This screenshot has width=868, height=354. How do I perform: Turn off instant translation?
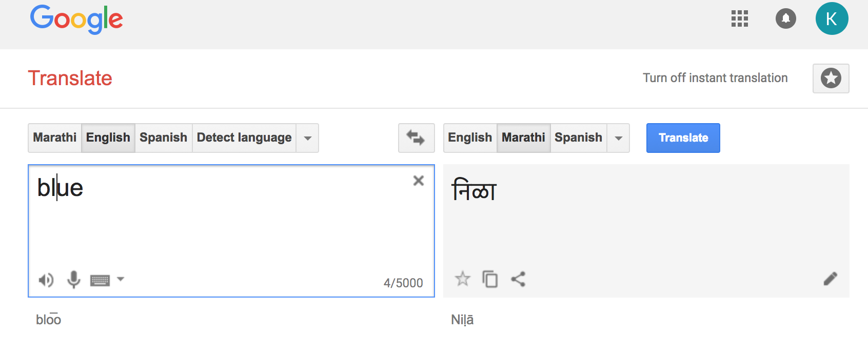point(715,78)
